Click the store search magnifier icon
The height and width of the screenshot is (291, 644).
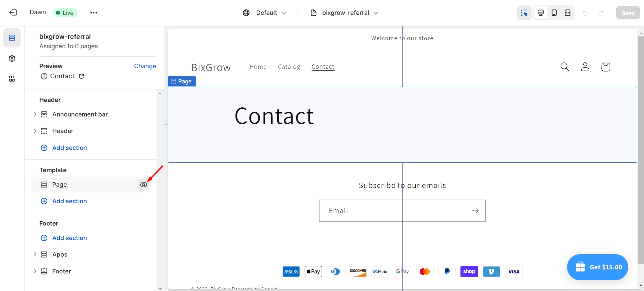tap(565, 67)
